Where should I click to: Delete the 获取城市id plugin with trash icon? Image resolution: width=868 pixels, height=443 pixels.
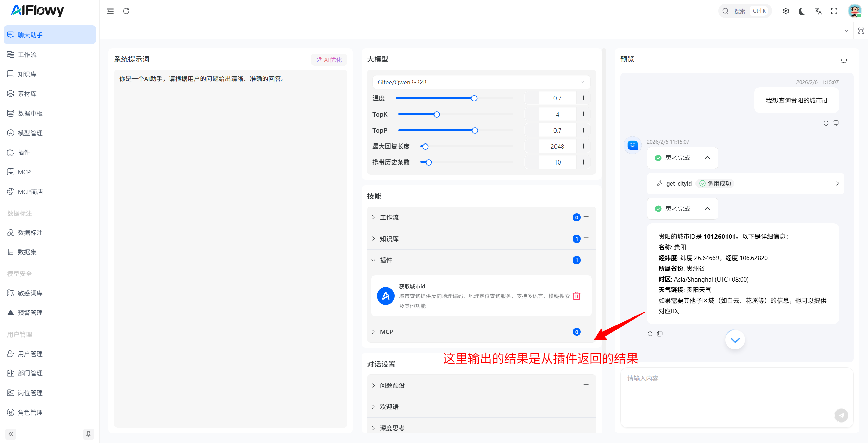coord(576,296)
